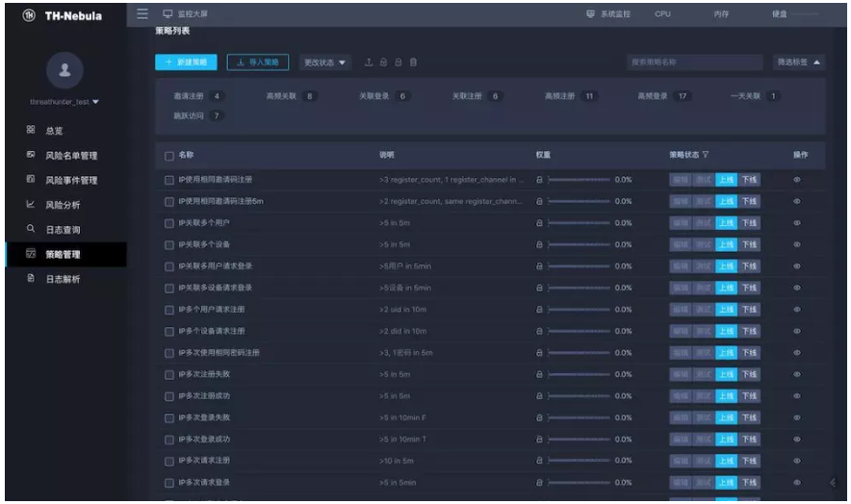The image size is (851, 504).
Task: Set IP关联多个用户 to 下线
Action: 749,223
